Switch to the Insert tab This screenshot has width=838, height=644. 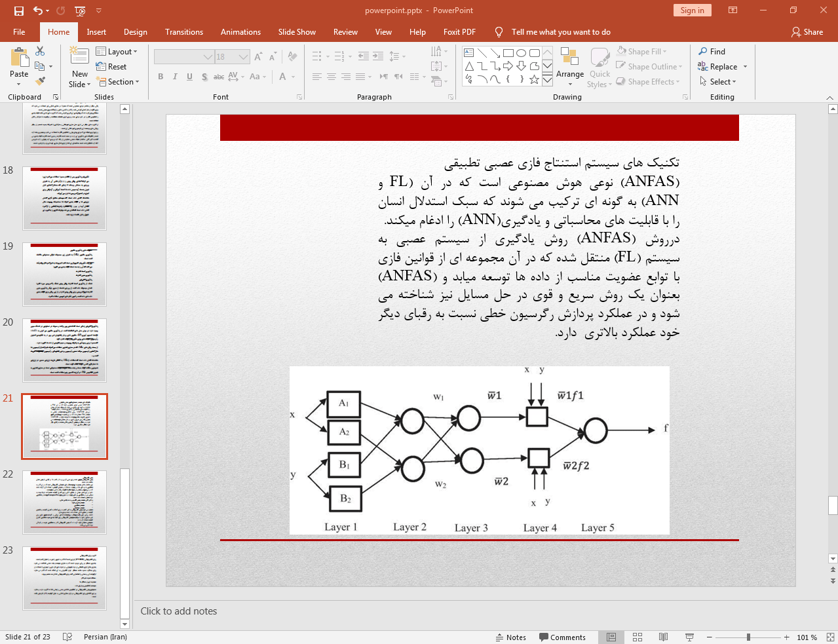coord(96,31)
